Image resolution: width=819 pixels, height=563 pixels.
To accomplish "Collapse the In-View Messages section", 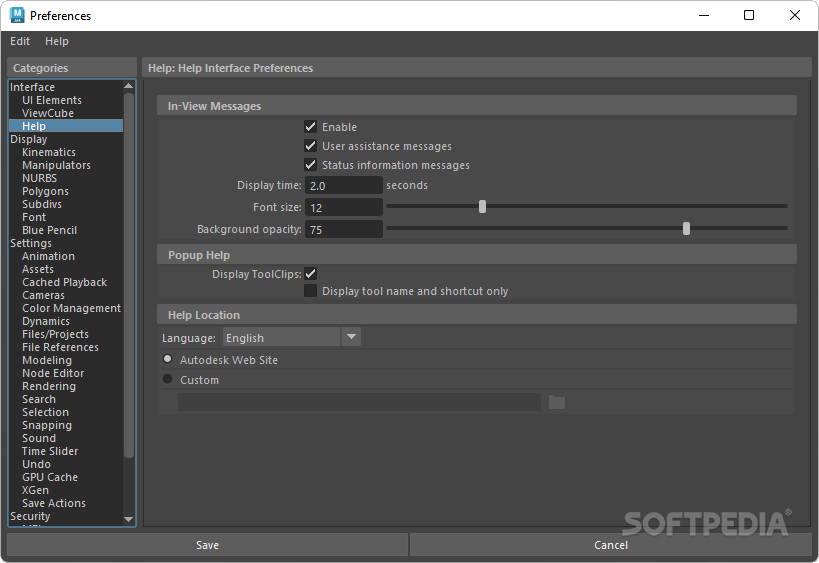I will click(476, 105).
